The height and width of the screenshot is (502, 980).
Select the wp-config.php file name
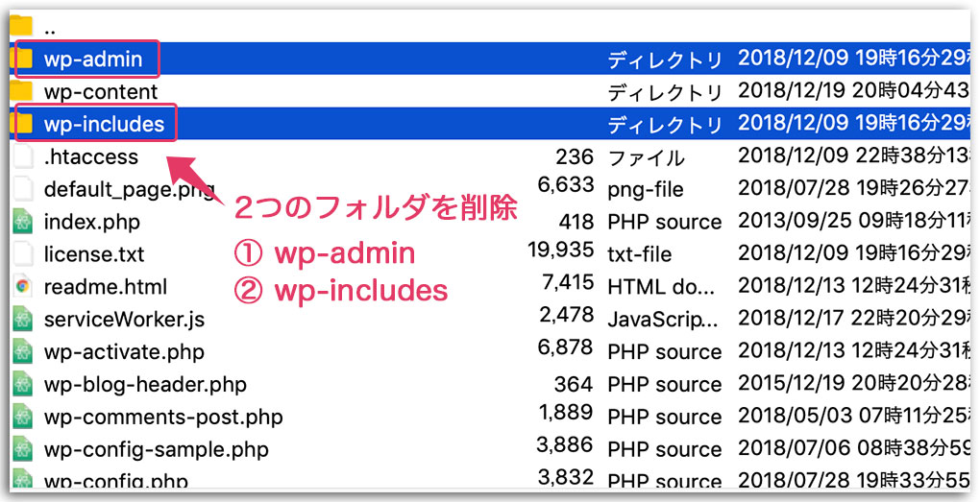tap(115, 480)
